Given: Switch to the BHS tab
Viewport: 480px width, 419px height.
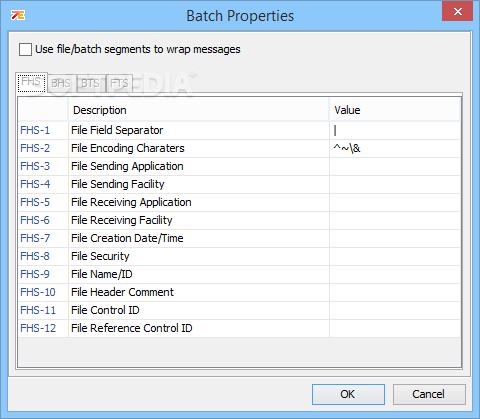Looking at the screenshot, I should pyautogui.click(x=61, y=83).
